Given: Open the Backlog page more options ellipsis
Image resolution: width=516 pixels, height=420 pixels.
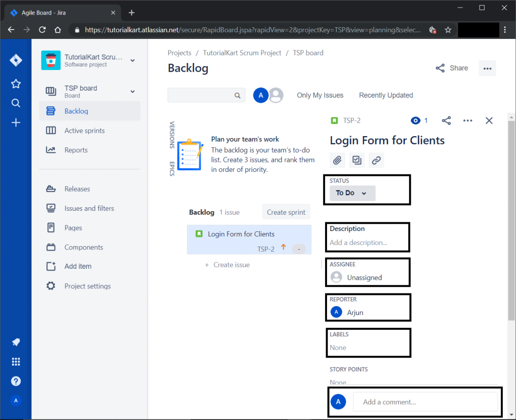Looking at the screenshot, I should 487,69.
